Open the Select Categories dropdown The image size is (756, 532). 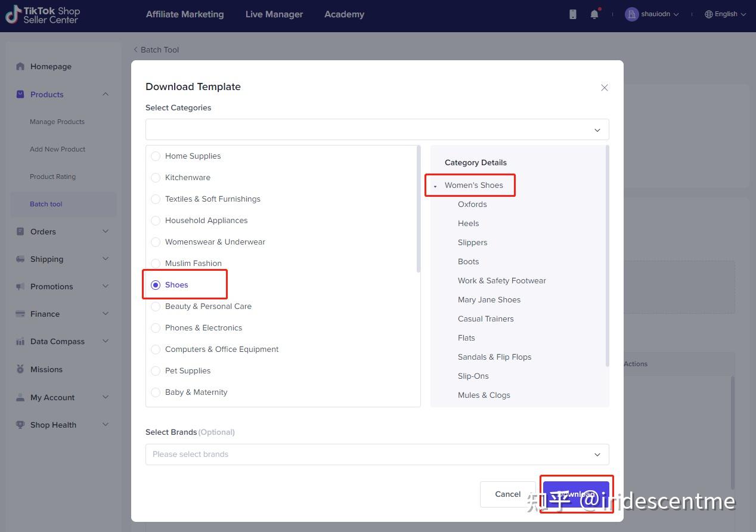377,130
